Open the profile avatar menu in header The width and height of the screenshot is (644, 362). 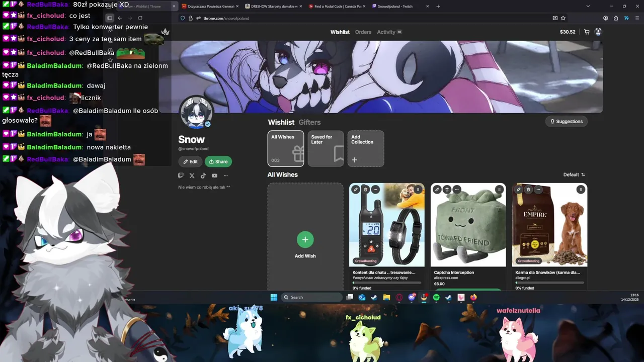coord(598,32)
